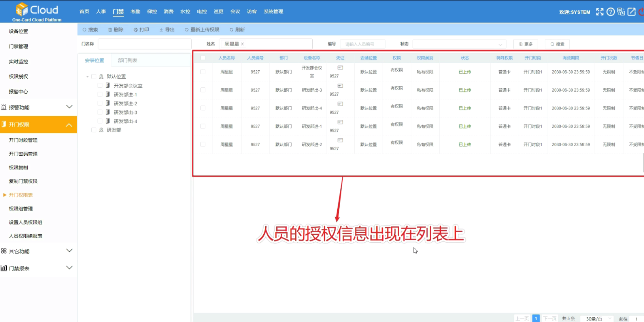Click the Cloud platform logo
The image size is (644, 322).
37,12
